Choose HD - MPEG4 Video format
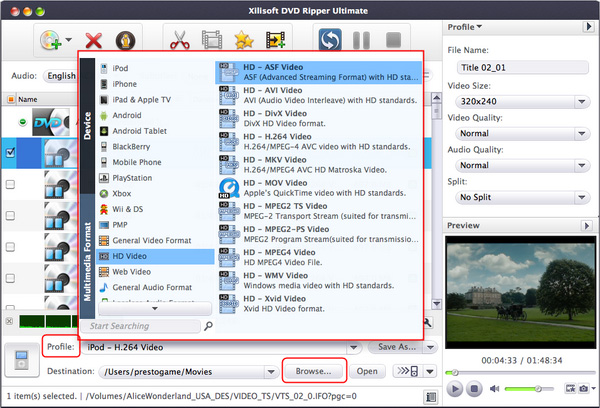This screenshot has width=600, height=408. (319, 257)
